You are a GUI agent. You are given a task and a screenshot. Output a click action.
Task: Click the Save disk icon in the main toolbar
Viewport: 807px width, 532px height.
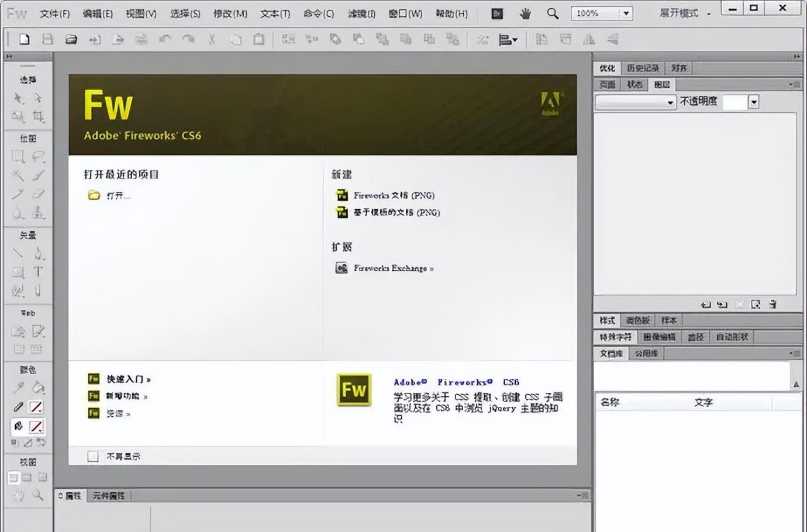48,39
